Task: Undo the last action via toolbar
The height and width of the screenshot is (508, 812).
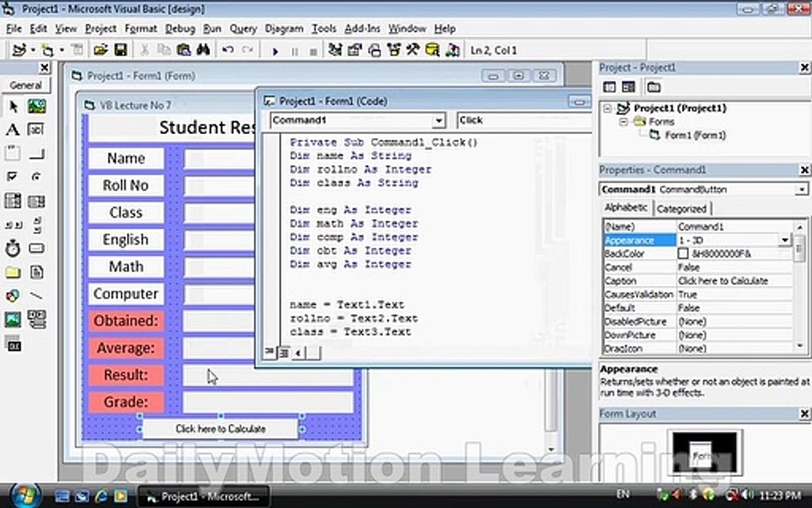Action: coord(228,50)
